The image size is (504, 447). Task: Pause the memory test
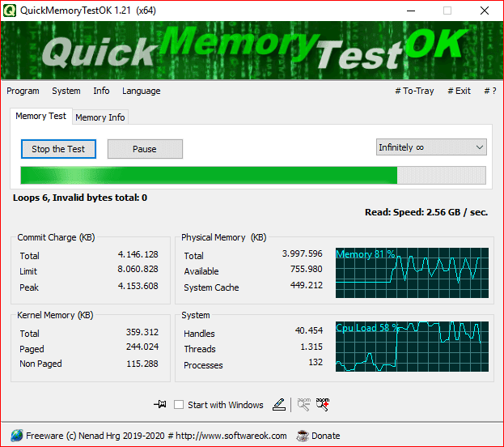click(145, 149)
